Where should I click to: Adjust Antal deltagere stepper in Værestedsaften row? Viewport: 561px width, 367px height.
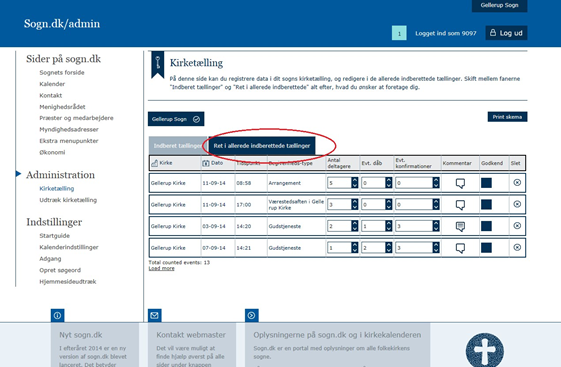[x=355, y=204]
